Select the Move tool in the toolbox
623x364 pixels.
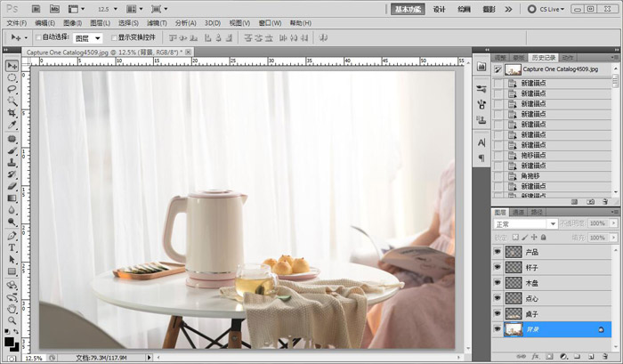point(12,66)
